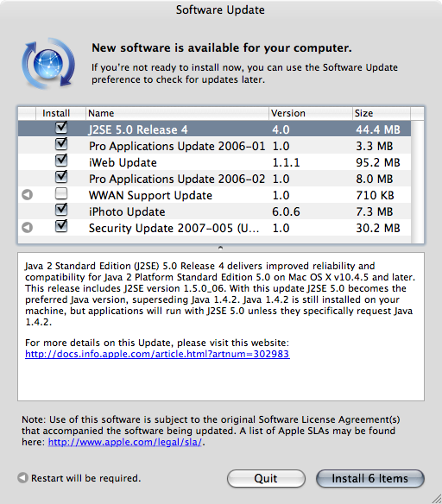Open the apple.com/legal/sla link
The image size is (442, 504).
(125, 442)
